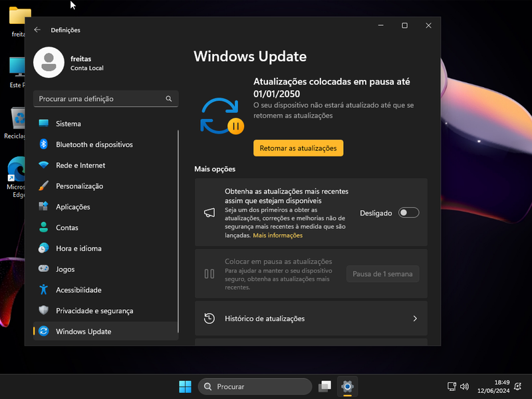Click the taskbar Procurar search box
The width and height of the screenshot is (532, 399).
coord(255,386)
